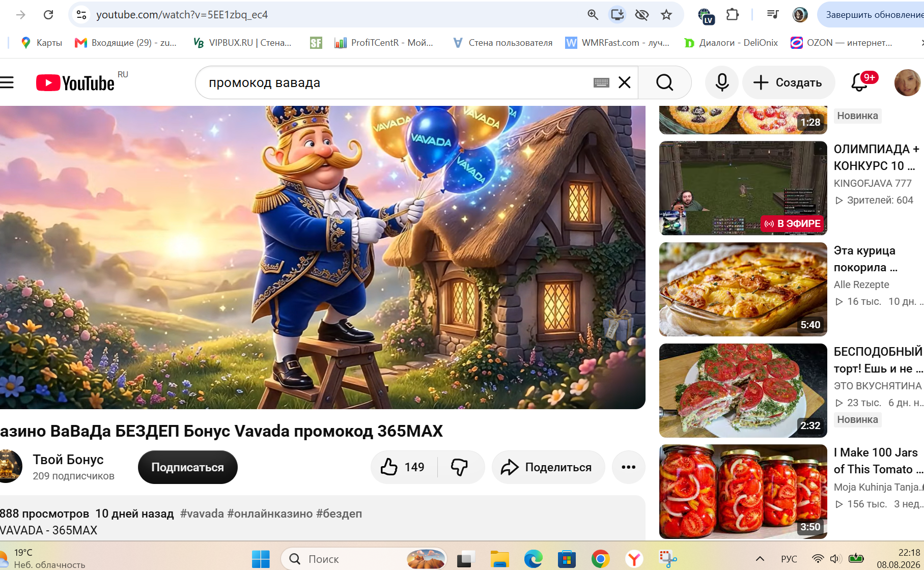The width and height of the screenshot is (924, 570).
Task: Open the SF bookmark icon
Action: pyautogui.click(x=316, y=43)
